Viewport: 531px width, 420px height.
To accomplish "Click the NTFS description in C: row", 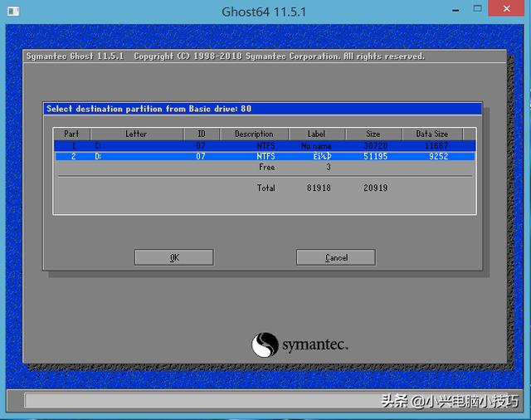I will 265,146.
